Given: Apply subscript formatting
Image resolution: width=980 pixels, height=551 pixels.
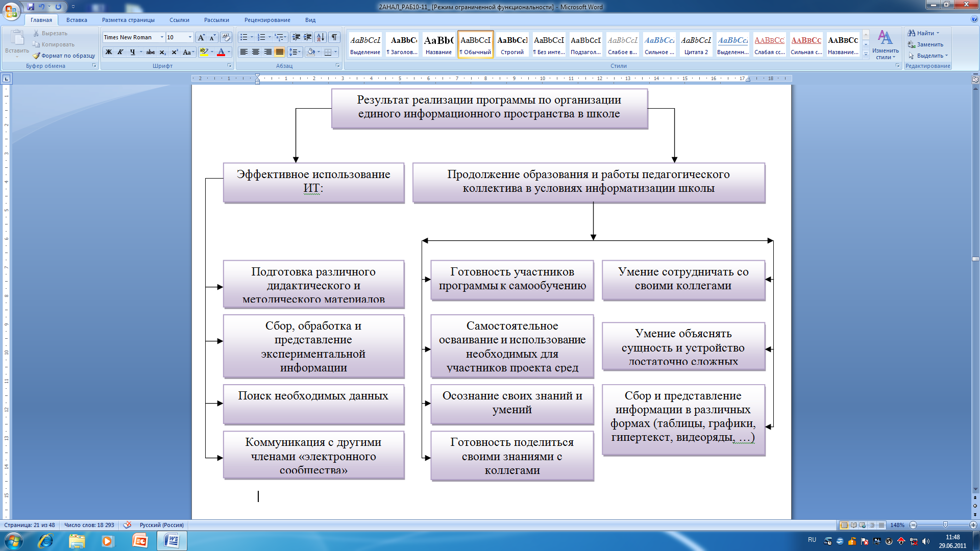Looking at the screenshot, I should [162, 52].
